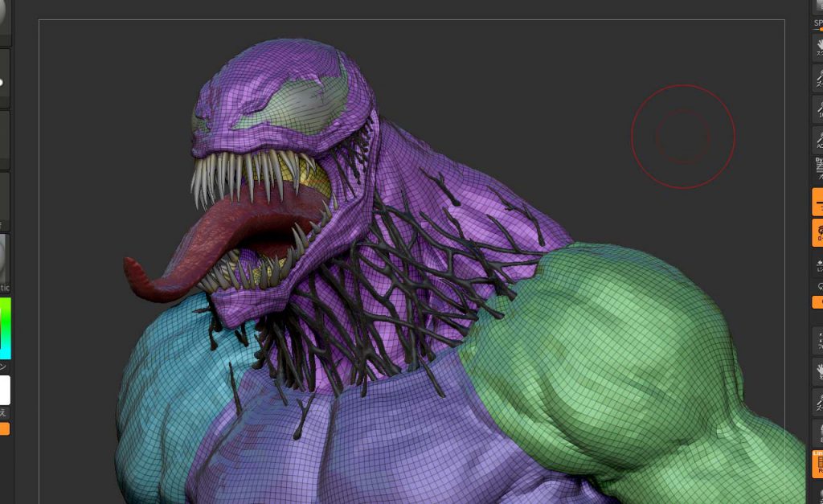Click the L.Sym icon

click(x=817, y=265)
